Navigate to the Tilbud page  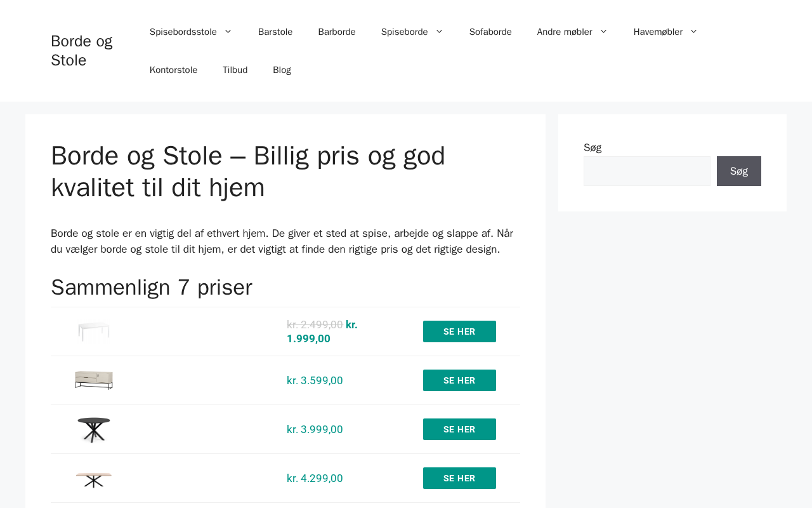[x=235, y=70]
